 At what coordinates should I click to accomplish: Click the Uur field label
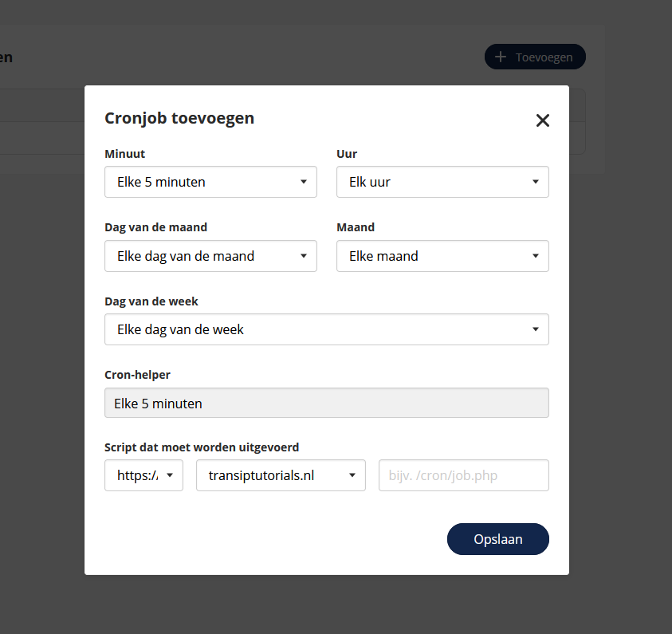point(346,153)
